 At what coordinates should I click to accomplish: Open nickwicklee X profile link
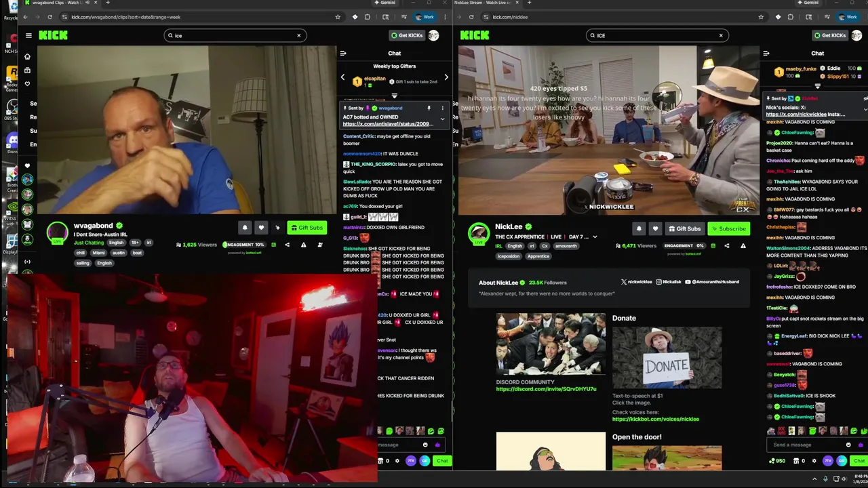[636, 282]
